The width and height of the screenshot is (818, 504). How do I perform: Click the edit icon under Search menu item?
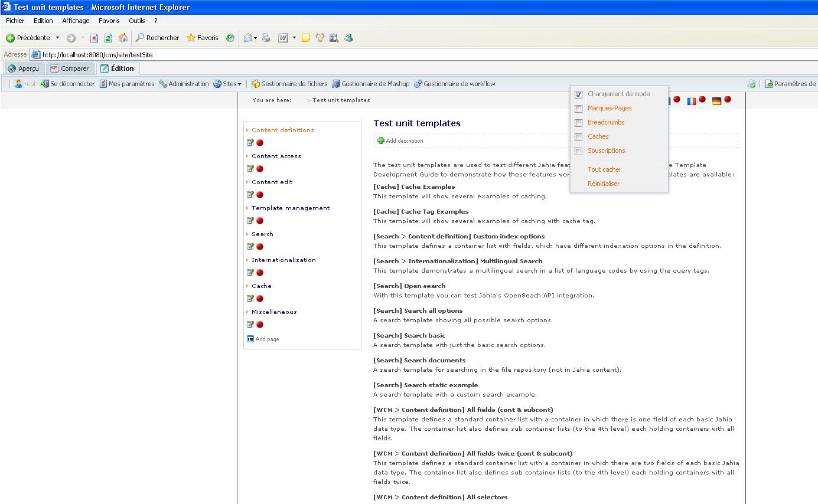click(x=250, y=247)
